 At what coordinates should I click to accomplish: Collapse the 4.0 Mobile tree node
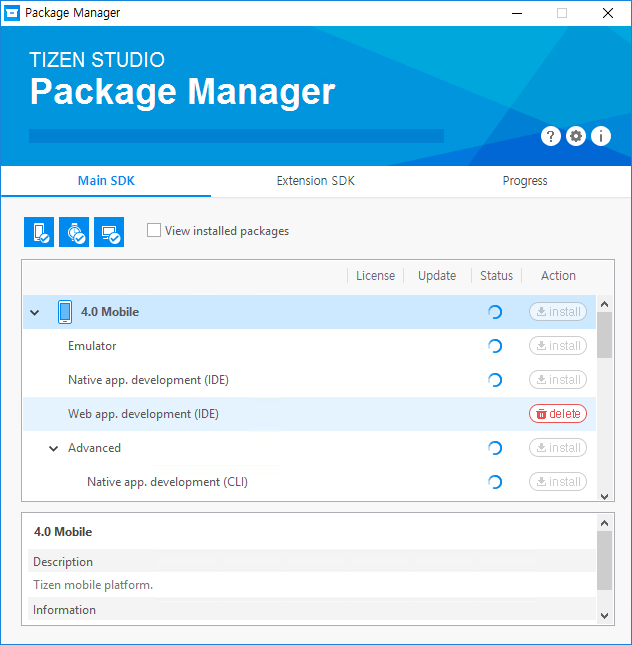[35, 313]
